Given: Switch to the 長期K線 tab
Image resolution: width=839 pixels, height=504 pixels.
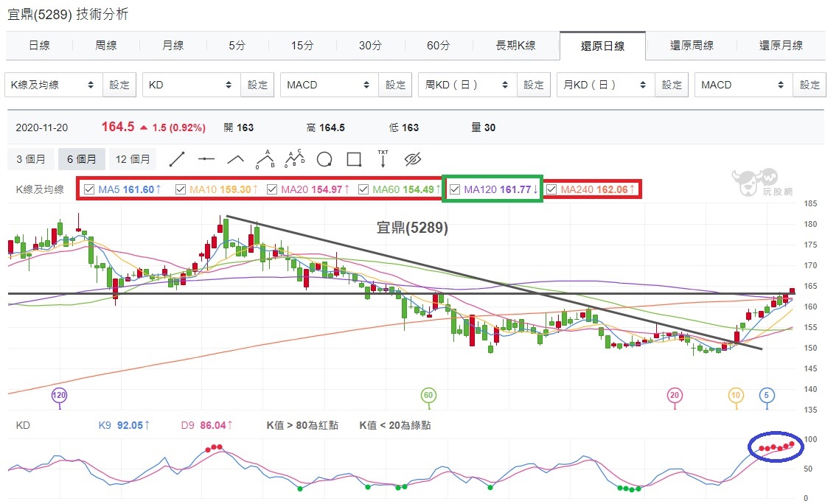Looking at the screenshot, I should tap(516, 46).
